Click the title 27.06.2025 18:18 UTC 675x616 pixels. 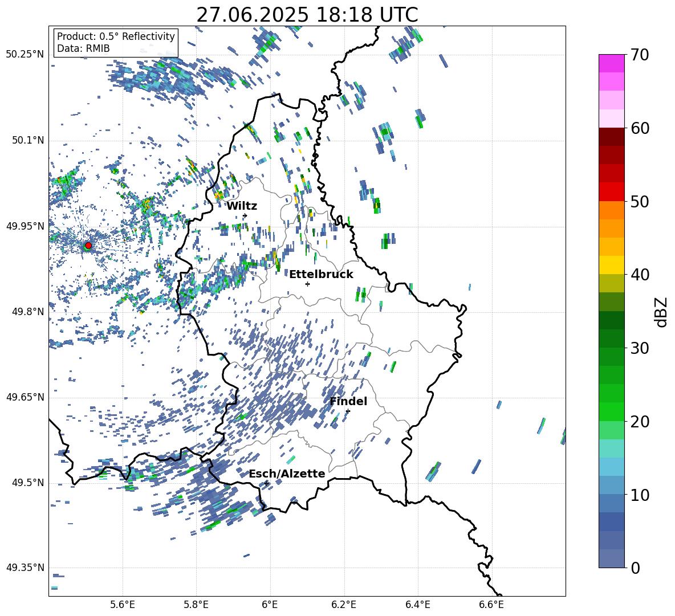tap(307, 15)
